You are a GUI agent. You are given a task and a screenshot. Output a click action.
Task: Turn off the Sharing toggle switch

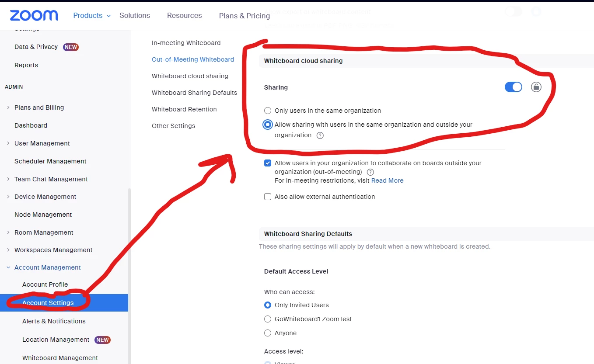tap(514, 87)
